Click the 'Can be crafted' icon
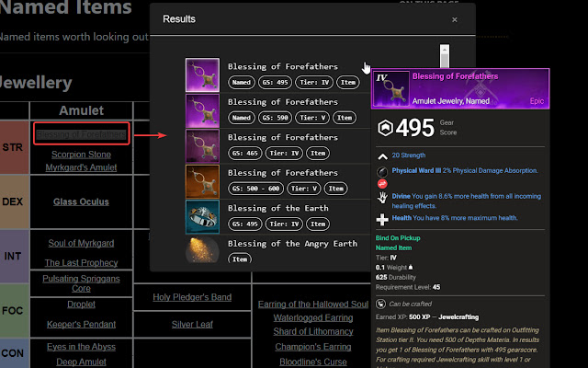Image resolution: width=588 pixels, height=368 pixels. point(381,303)
